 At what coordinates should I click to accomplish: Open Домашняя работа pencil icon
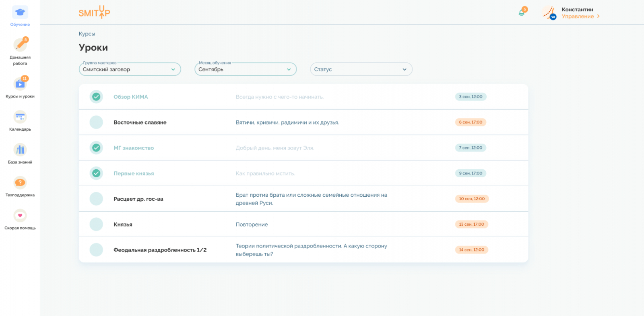(20, 45)
